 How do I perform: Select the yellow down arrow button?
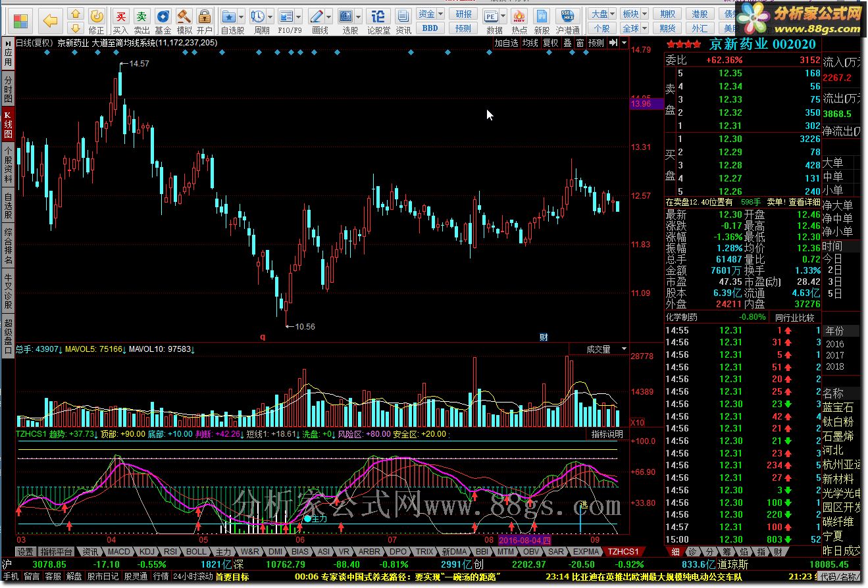(76, 28)
